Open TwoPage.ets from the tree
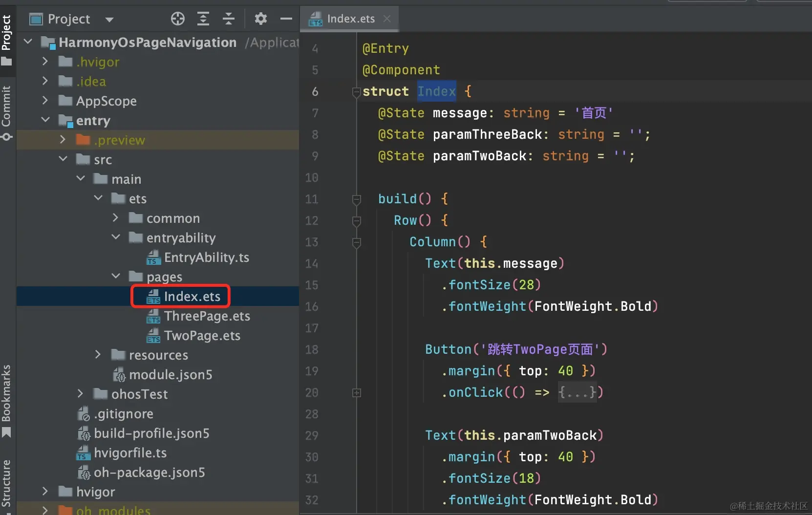Screen dimensions: 812x515 (202, 336)
